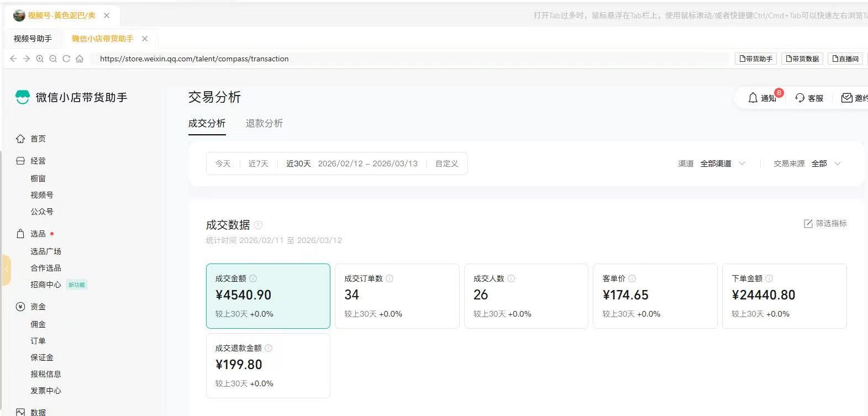The width and height of the screenshot is (868, 416).
Task: Reload the page with the refresh icon
Action: pyautogui.click(x=66, y=59)
